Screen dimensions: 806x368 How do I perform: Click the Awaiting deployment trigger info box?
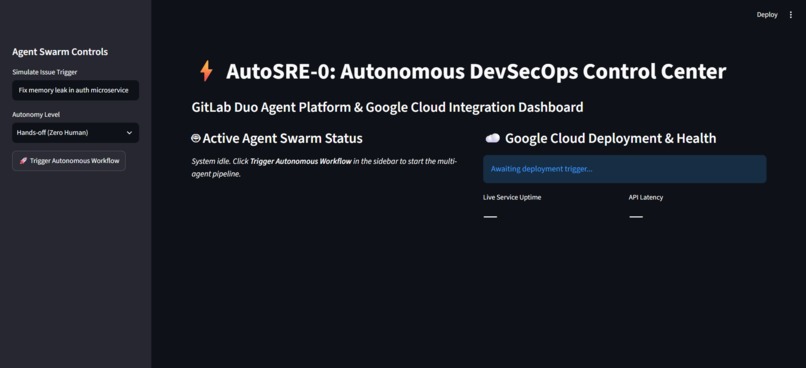[x=625, y=169]
